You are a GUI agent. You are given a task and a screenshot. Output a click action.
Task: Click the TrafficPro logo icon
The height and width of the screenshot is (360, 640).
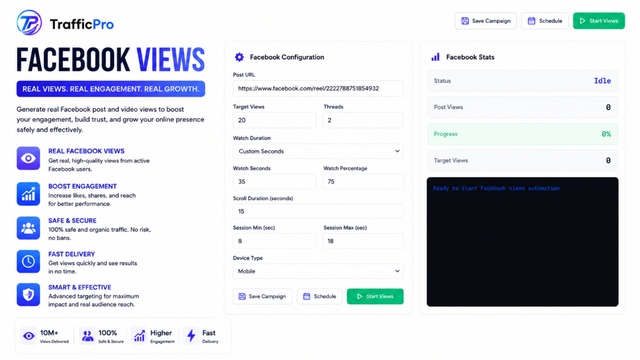(29, 23)
